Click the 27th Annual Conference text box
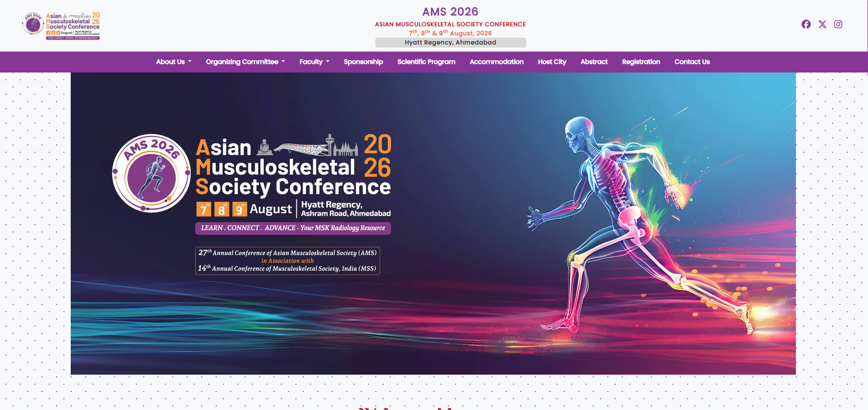 pyautogui.click(x=287, y=261)
